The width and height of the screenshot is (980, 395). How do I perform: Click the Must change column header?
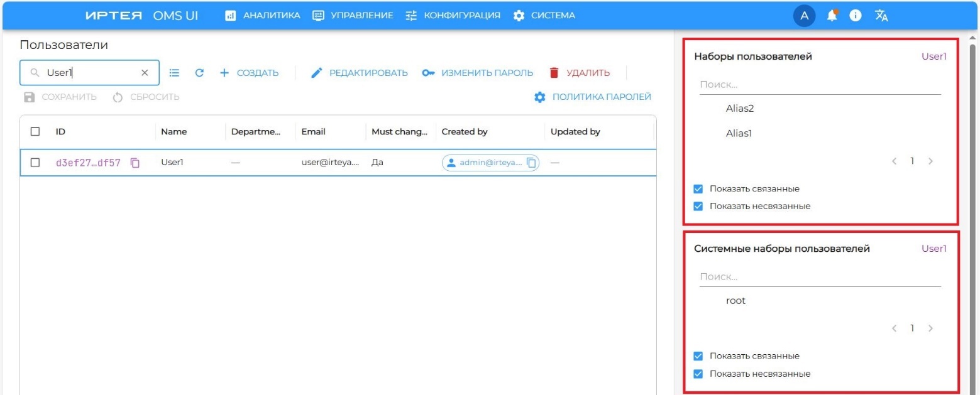tap(400, 132)
